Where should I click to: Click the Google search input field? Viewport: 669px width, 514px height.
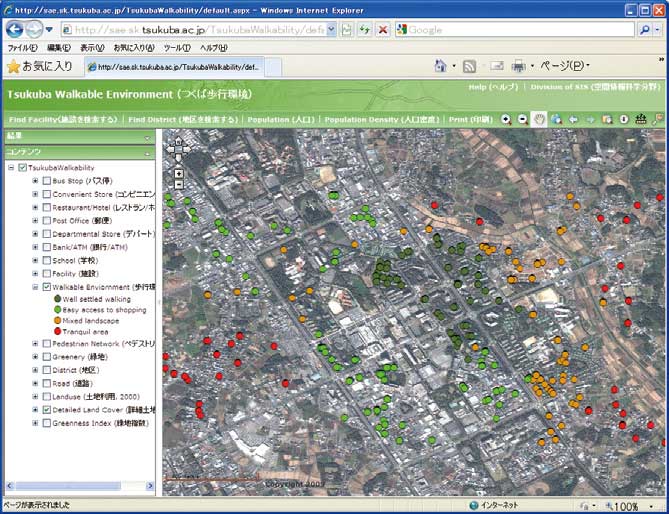tap(515, 30)
